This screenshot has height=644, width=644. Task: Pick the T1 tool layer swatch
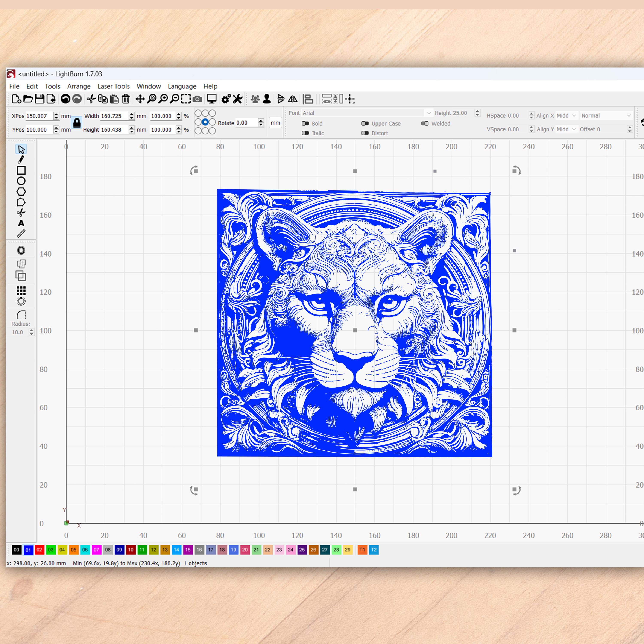[362, 550]
